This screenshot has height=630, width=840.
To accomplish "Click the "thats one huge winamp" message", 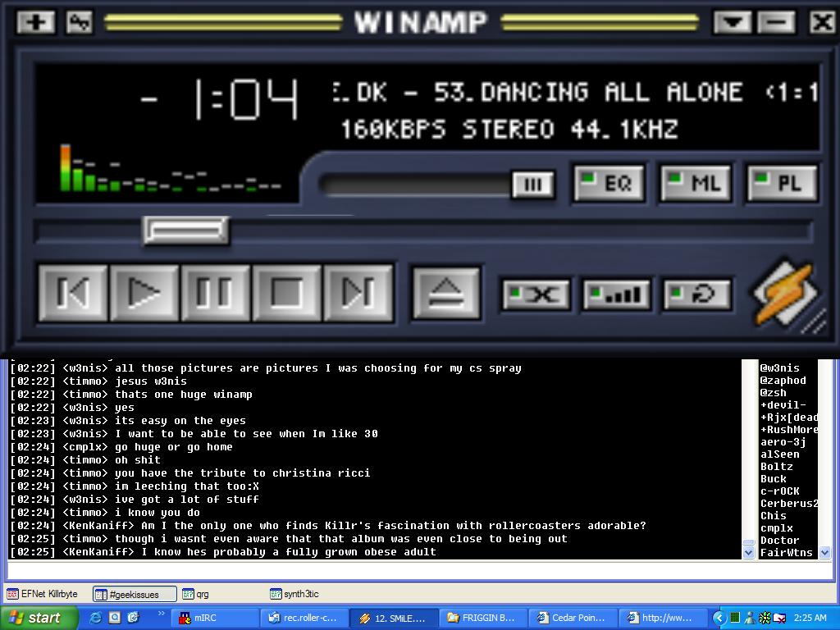I will [183, 395].
